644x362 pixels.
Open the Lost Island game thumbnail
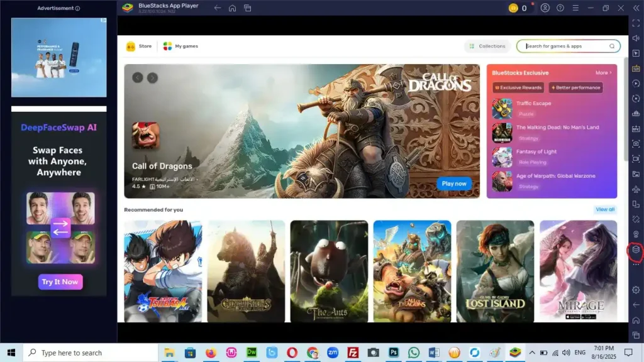495,270
